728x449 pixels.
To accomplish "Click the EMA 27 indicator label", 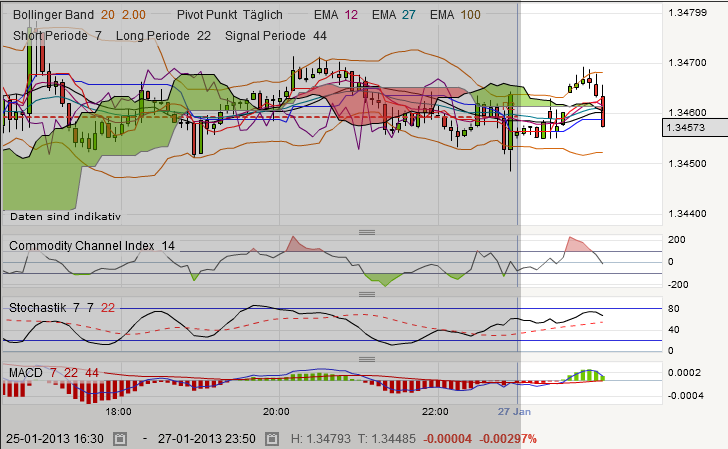I will click(394, 15).
